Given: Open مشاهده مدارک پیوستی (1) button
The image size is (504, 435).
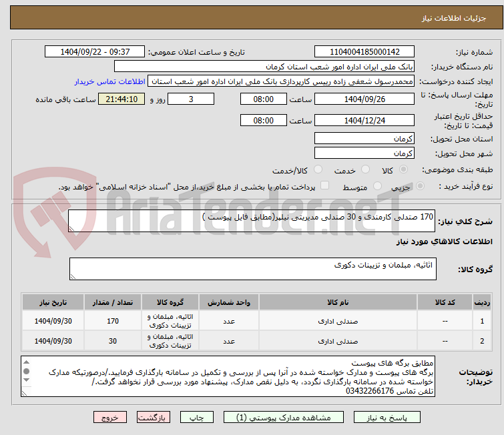Looking at the screenshot, I should click(284, 418).
